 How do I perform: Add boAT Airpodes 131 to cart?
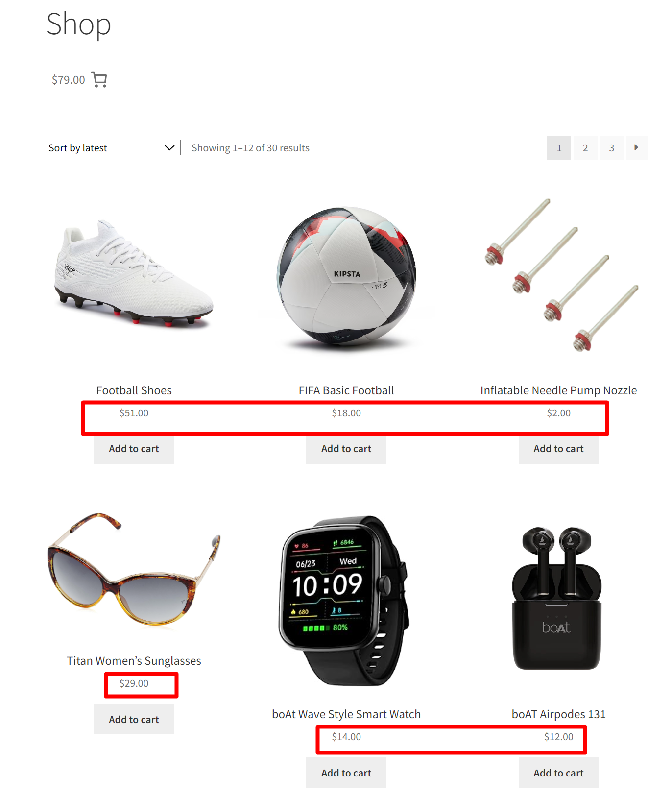558,773
